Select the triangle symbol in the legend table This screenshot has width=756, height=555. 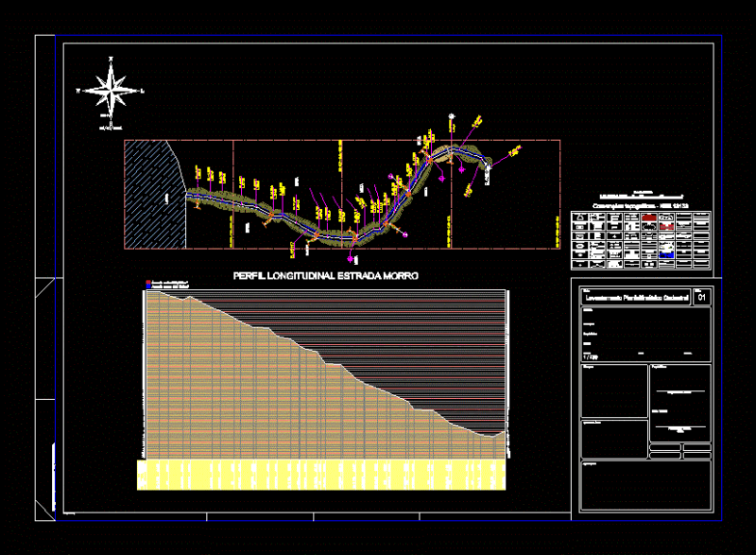click(580, 218)
